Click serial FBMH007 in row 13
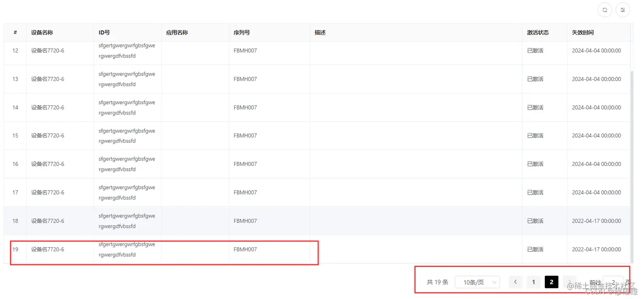 point(245,79)
